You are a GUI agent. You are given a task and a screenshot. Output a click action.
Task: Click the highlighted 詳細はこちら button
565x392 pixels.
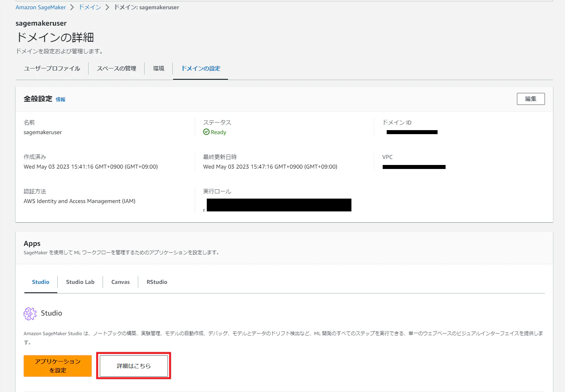click(133, 365)
